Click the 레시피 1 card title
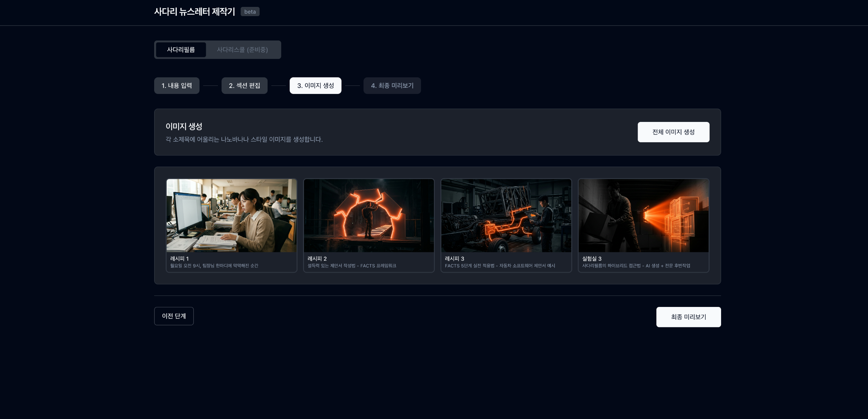The width and height of the screenshot is (868, 419). [x=179, y=258]
